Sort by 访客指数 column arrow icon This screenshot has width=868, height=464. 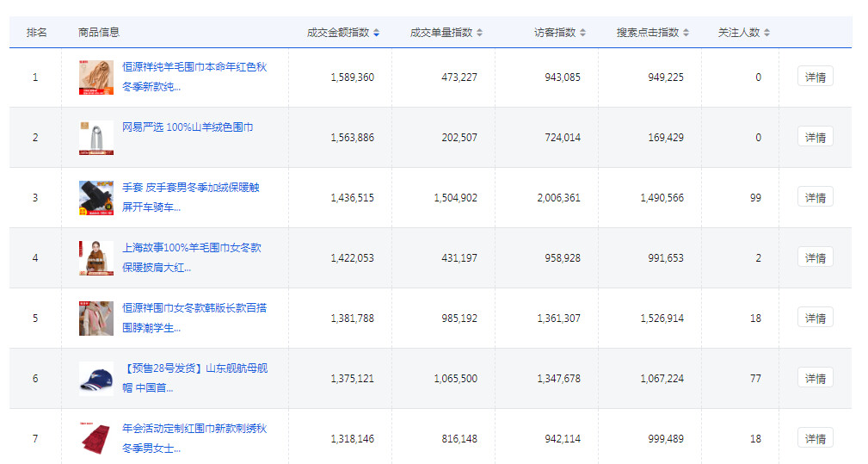click(582, 33)
